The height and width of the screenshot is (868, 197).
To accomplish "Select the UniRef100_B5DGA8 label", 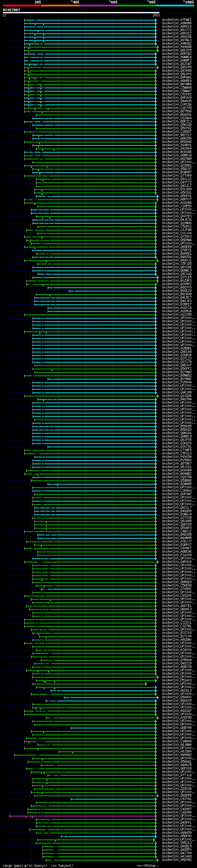I will point(176,142).
